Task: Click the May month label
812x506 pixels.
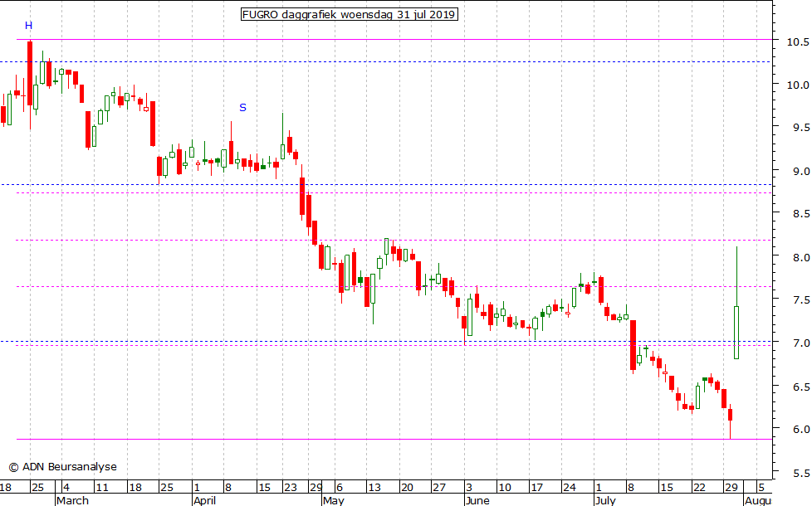Action: pyautogui.click(x=333, y=500)
